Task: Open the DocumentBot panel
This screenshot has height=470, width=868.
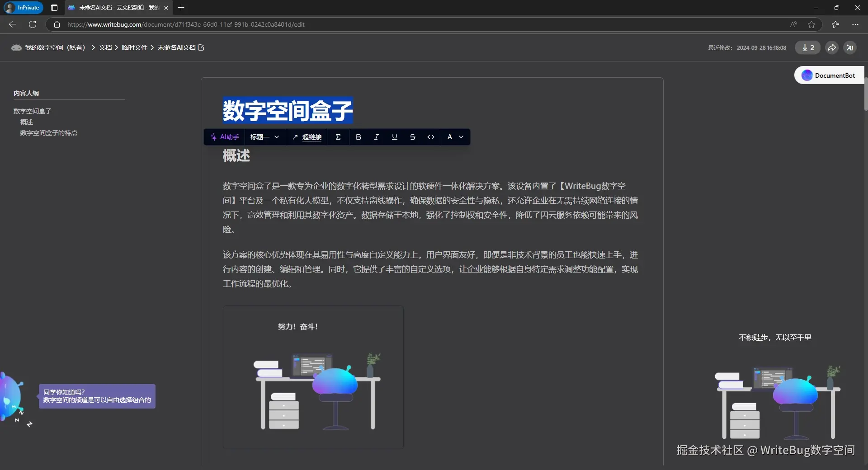Action: pyautogui.click(x=829, y=75)
